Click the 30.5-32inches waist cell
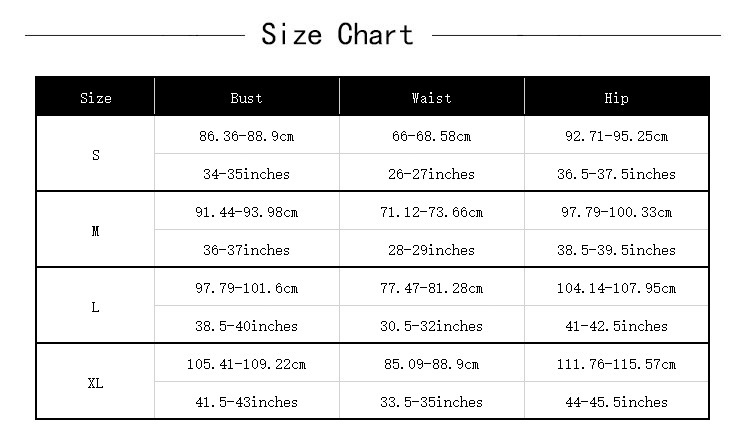This screenshot has height=441, width=750. [431, 326]
